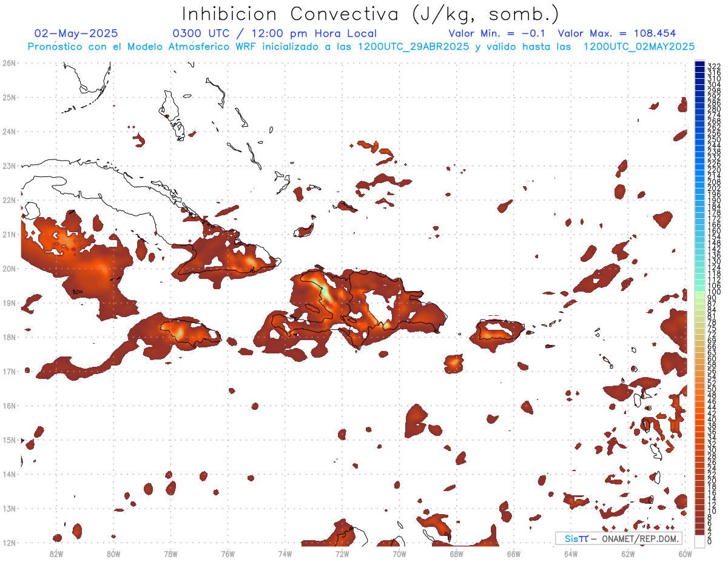Click the light blue colorbar swatch beside 196
728x562 pixels.
pos(699,197)
